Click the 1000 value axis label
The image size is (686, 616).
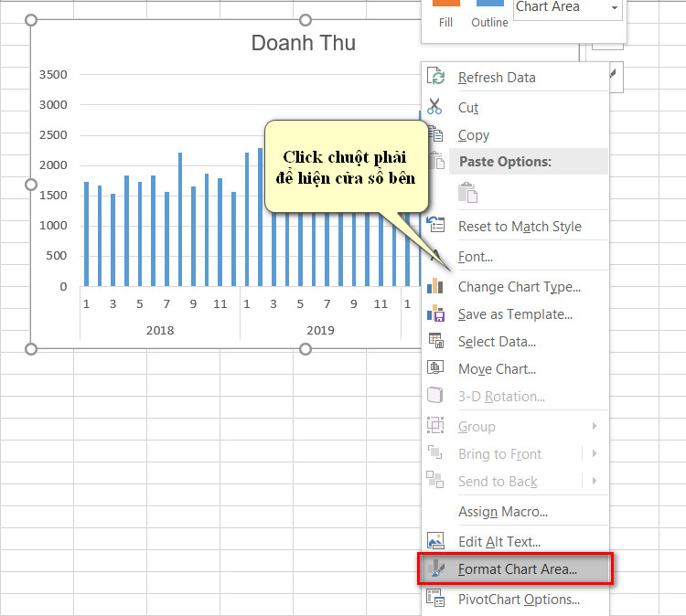point(53,225)
